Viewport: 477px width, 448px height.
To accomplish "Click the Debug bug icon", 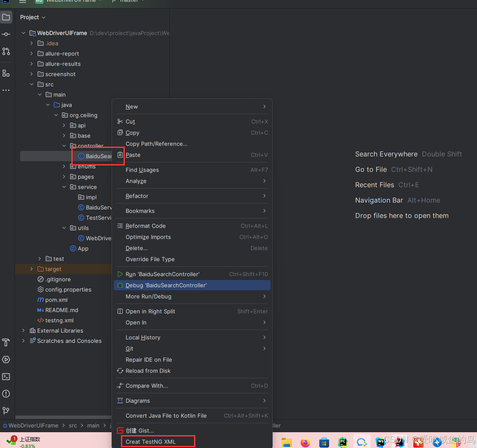I will (120, 285).
